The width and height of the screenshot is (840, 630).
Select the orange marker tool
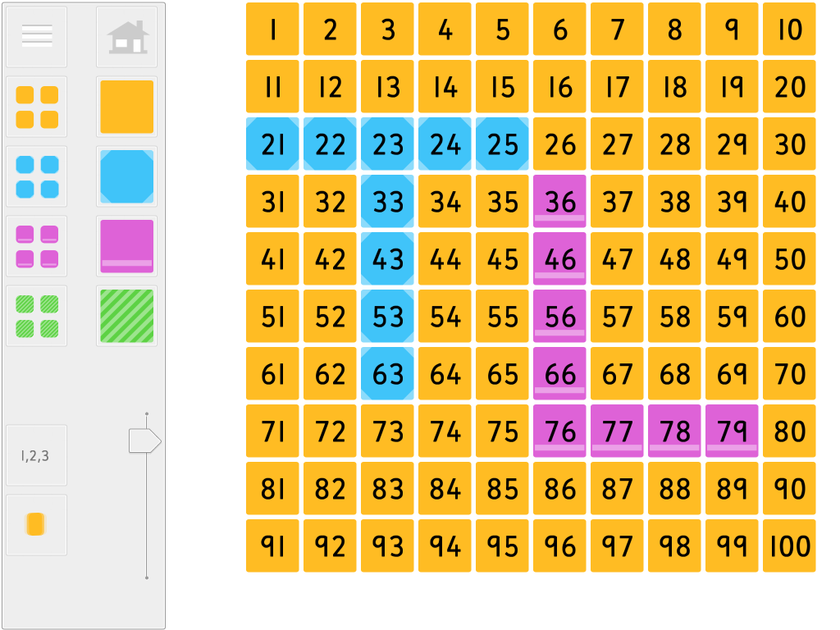pyautogui.click(x=36, y=524)
